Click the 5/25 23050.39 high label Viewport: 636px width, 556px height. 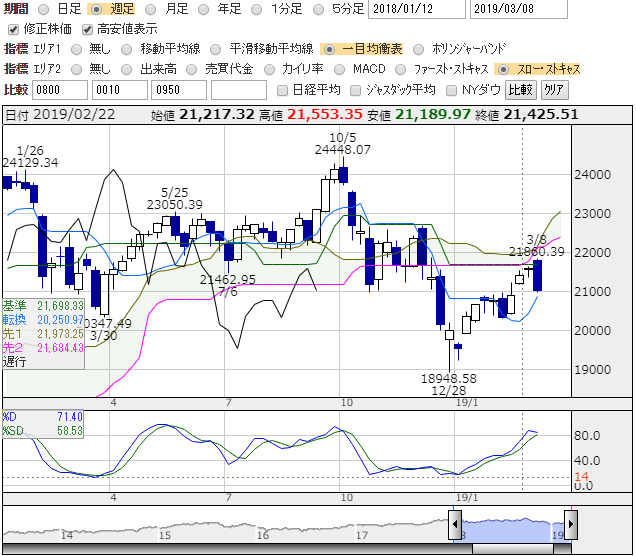(174, 198)
